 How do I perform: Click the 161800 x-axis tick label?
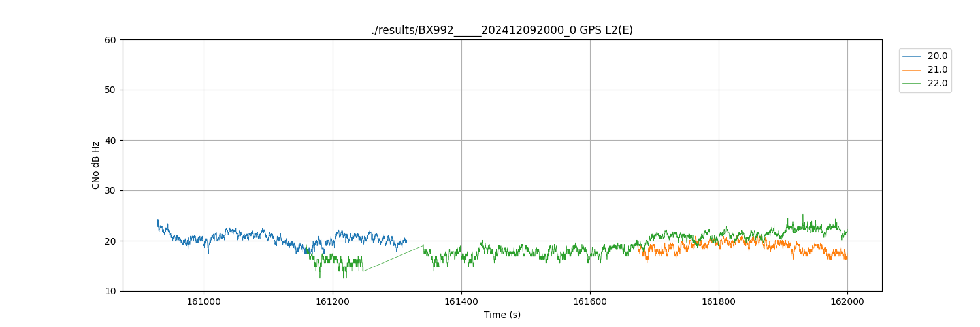pos(719,301)
